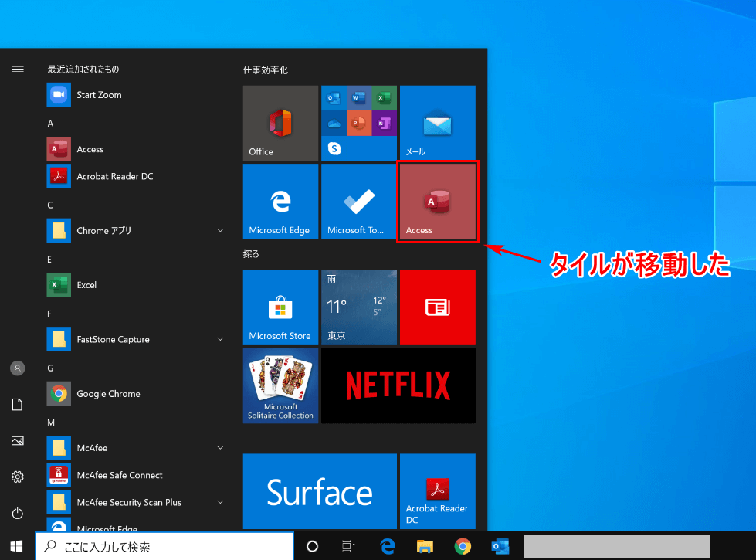
Task: Open Start Zoom from recently added
Action: click(x=135, y=94)
